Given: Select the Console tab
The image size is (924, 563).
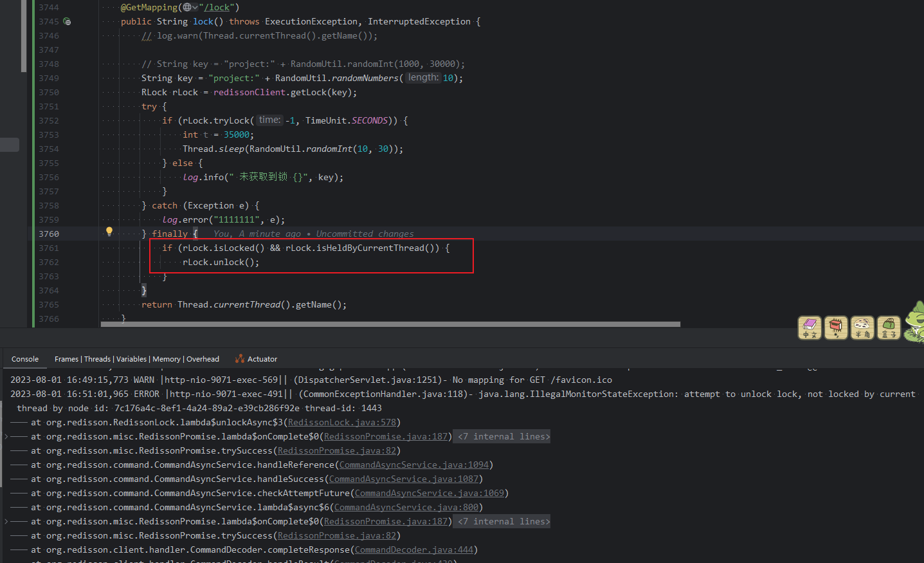Looking at the screenshot, I should (24, 358).
